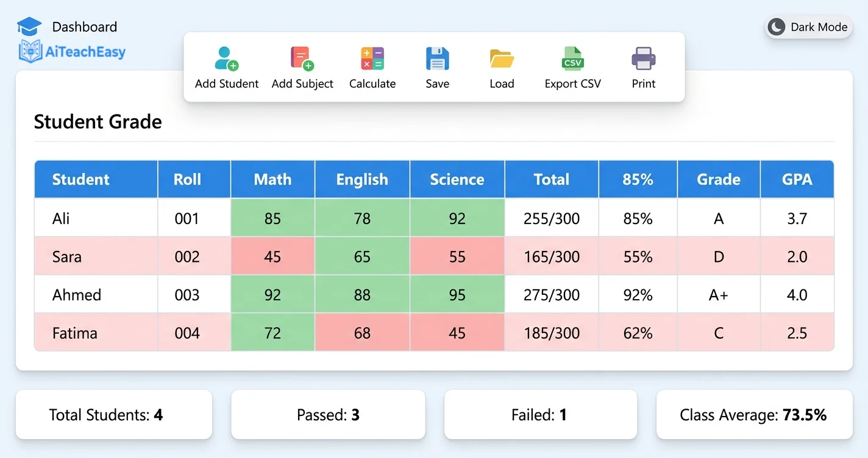Select Sara's Math score of 45

pyautogui.click(x=272, y=256)
